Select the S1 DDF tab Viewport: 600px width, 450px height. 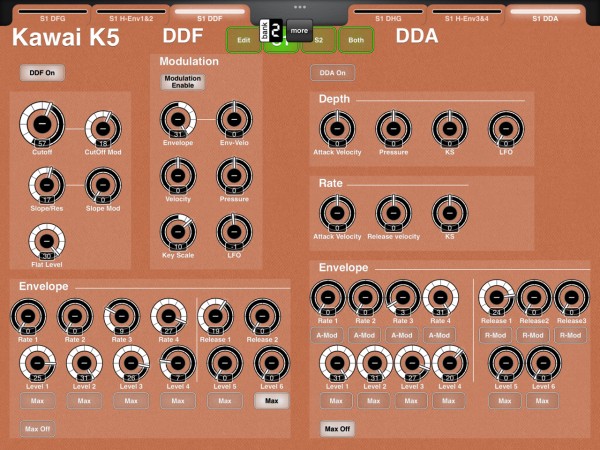(209, 15)
